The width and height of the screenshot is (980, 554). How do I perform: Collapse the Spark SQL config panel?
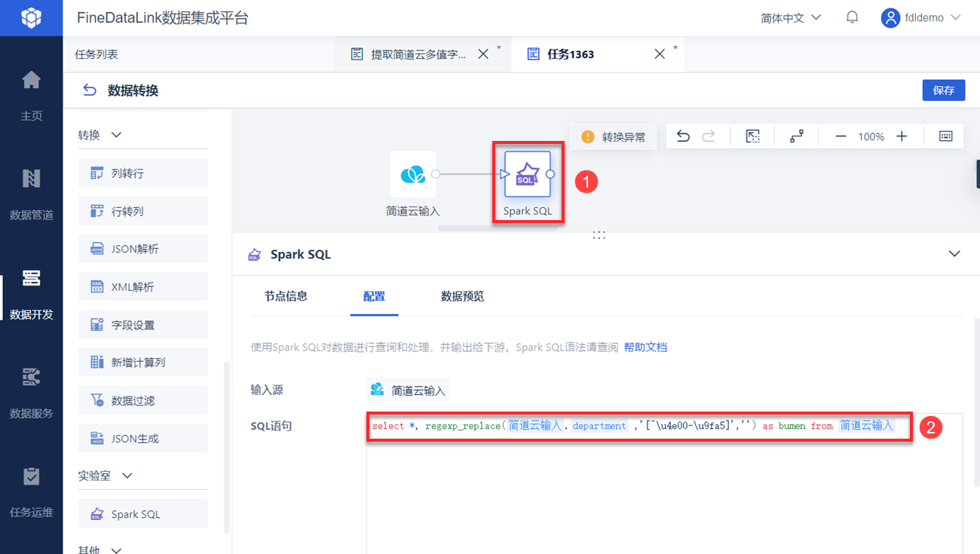954,254
